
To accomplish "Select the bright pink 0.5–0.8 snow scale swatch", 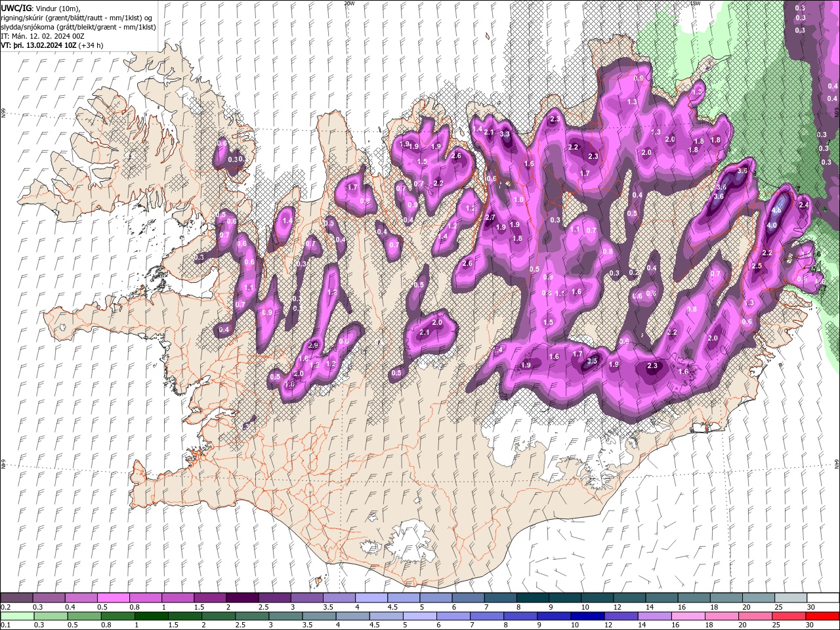I will pos(114,598).
